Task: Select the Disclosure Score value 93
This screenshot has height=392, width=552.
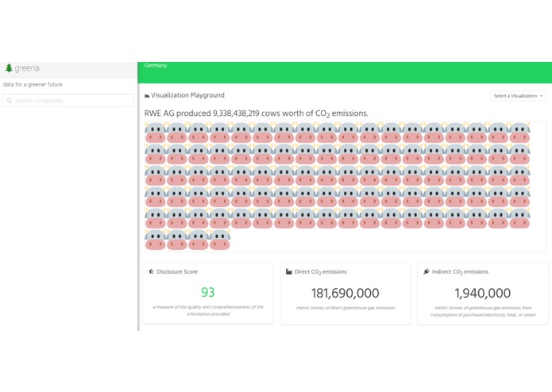Action: point(208,292)
